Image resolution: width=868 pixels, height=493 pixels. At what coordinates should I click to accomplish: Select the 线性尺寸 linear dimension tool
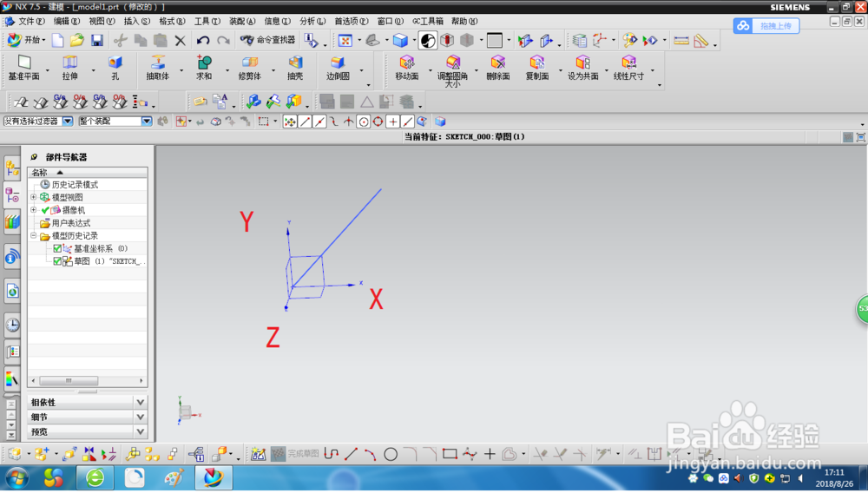point(628,68)
